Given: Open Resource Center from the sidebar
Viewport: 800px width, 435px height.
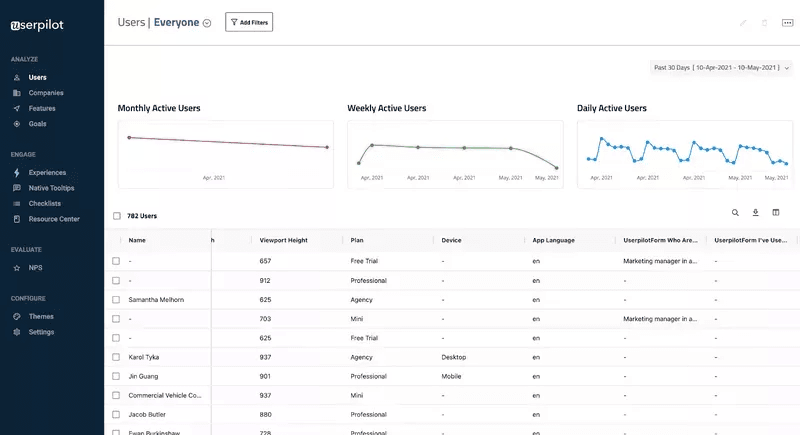Looking at the screenshot, I should click(x=54, y=219).
